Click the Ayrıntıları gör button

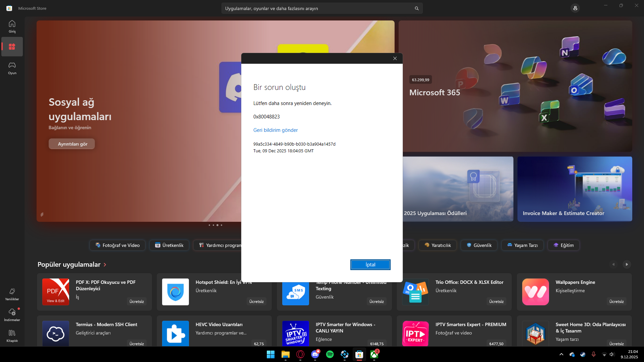point(72,144)
